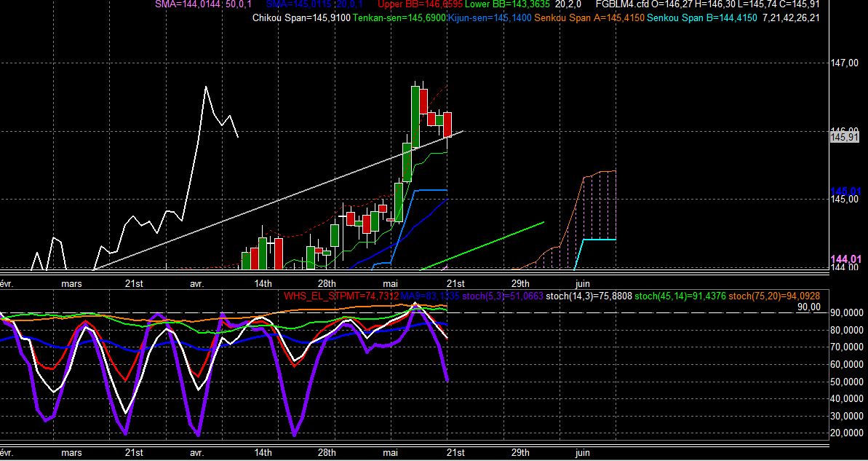
Task: Click 'mars' on the price chart time axis
Action: coord(71,284)
